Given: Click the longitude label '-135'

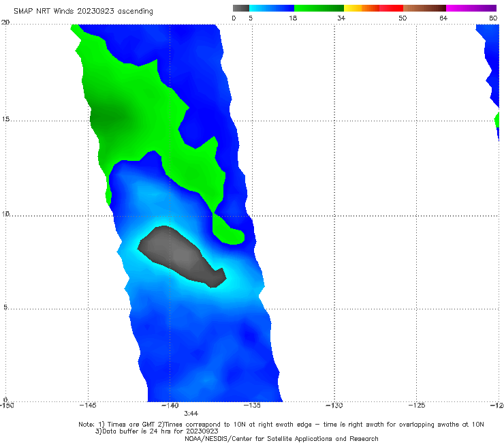Looking at the screenshot, I should [252, 406].
